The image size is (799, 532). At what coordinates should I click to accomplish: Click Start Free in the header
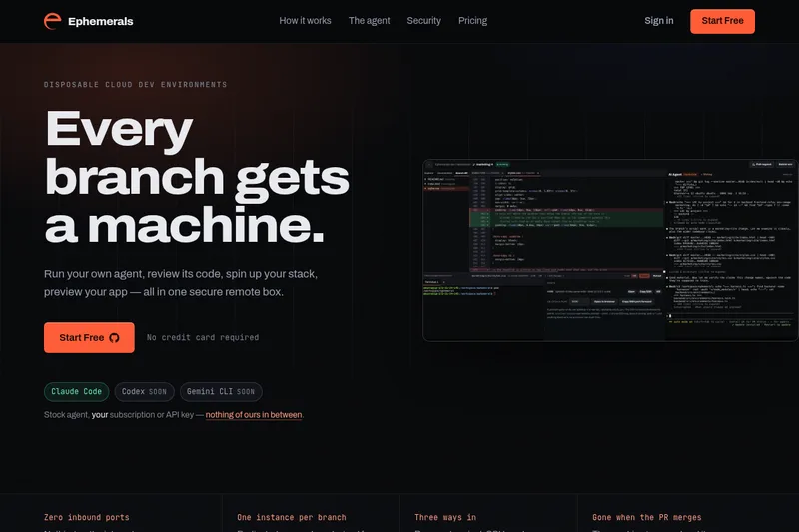coord(722,21)
